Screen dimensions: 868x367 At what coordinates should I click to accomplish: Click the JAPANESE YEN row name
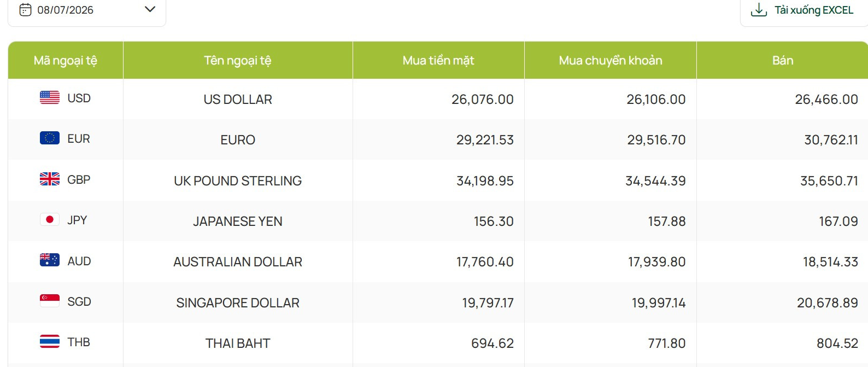tap(238, 222)
